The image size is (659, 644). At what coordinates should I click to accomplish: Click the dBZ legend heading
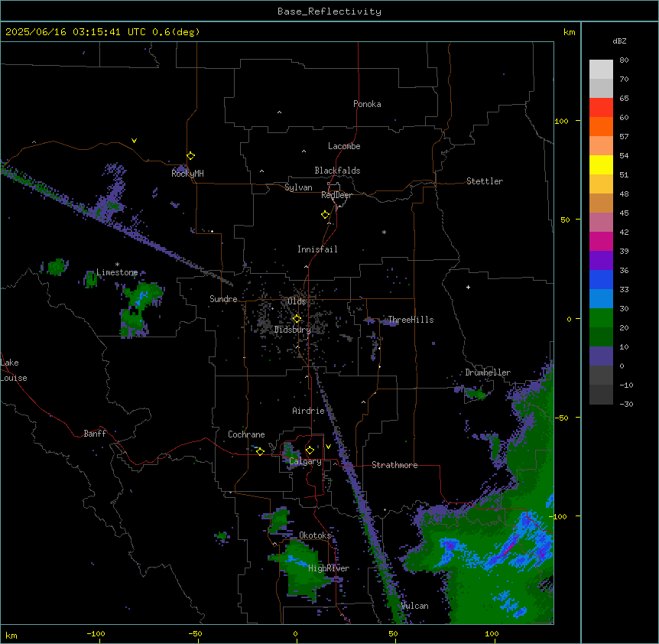pos(619,41)
